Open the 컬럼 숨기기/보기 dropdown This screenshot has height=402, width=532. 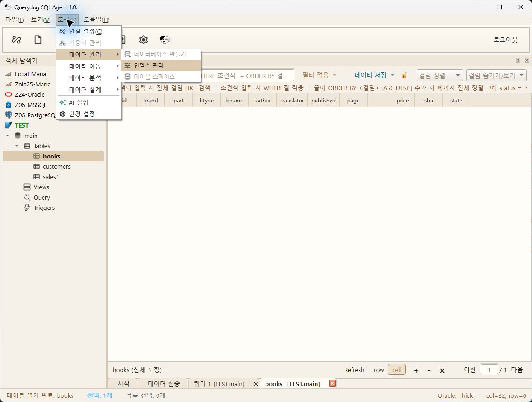tap(496, 75)
